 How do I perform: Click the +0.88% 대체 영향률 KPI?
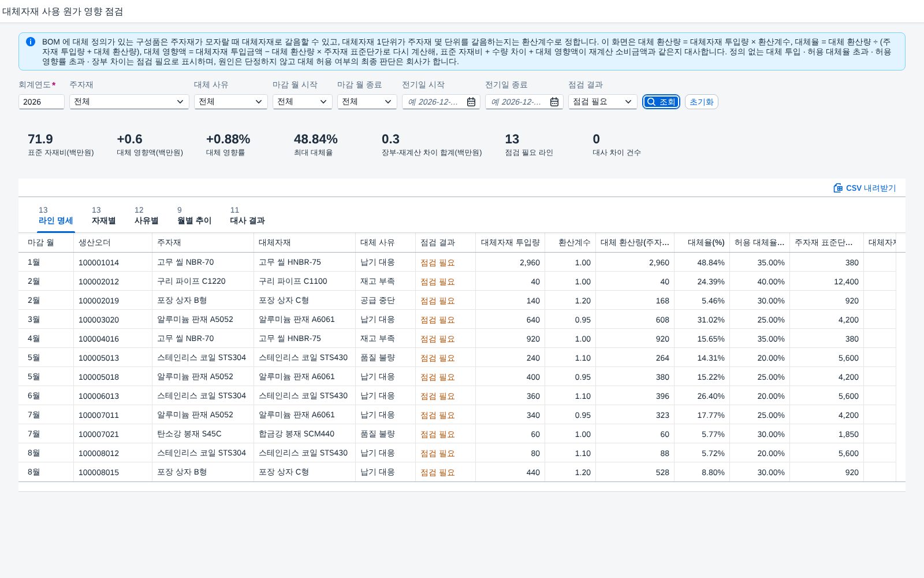pos(228,144)
